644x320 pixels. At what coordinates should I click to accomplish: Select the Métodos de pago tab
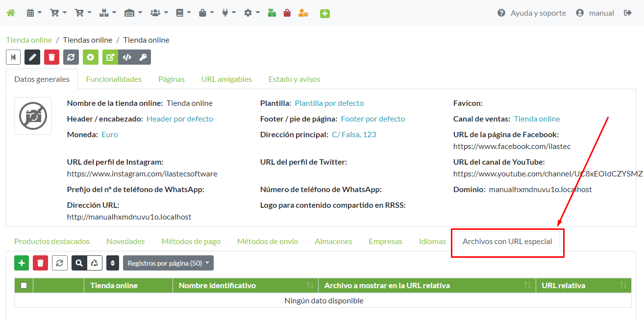[x=191, y=241]
